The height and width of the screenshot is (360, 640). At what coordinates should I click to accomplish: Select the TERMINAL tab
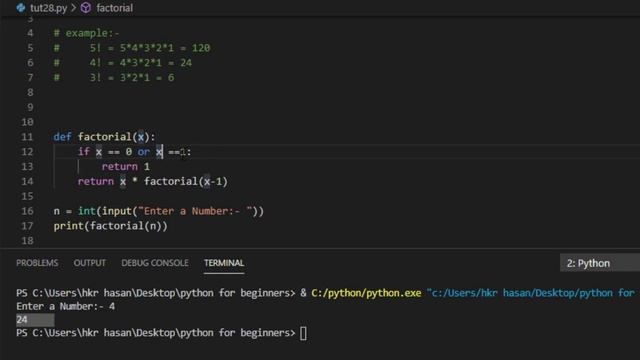click(224, 263)
